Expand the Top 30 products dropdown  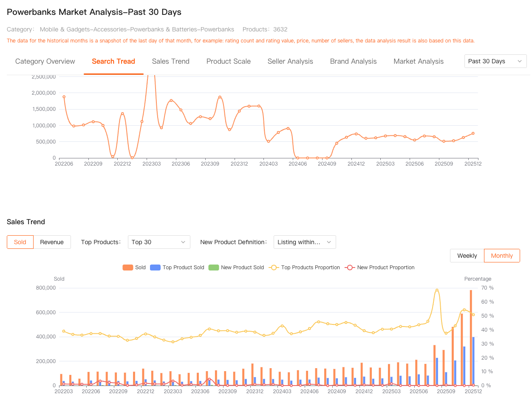(158, 242)
